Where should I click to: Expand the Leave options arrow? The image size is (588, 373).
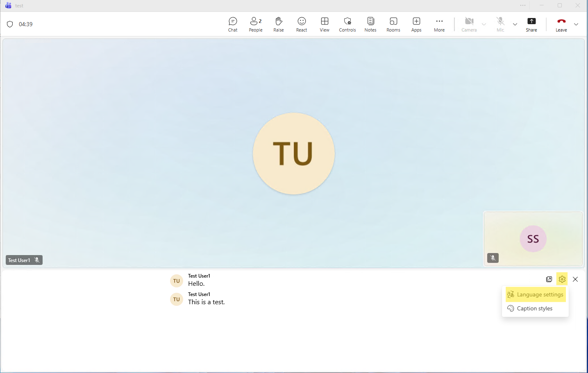(576, 25)
